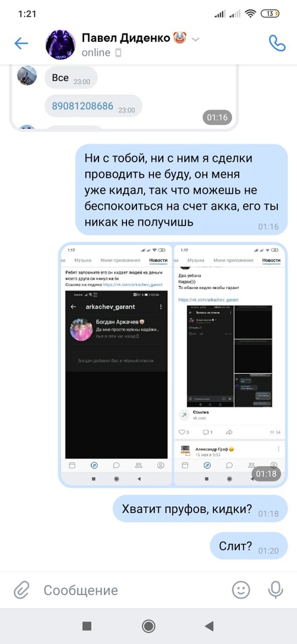The height and width of the screenshot is (644, 297).
Task: Select the long "Ни с тобой" message
Action: (181, 190)
